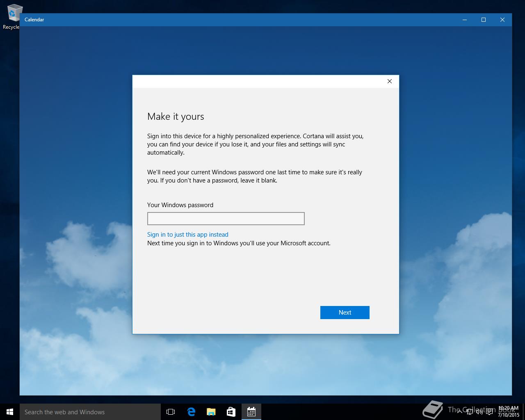Open the volume control tray icon
Screen dimensions: 525x420
click(479, 412)
